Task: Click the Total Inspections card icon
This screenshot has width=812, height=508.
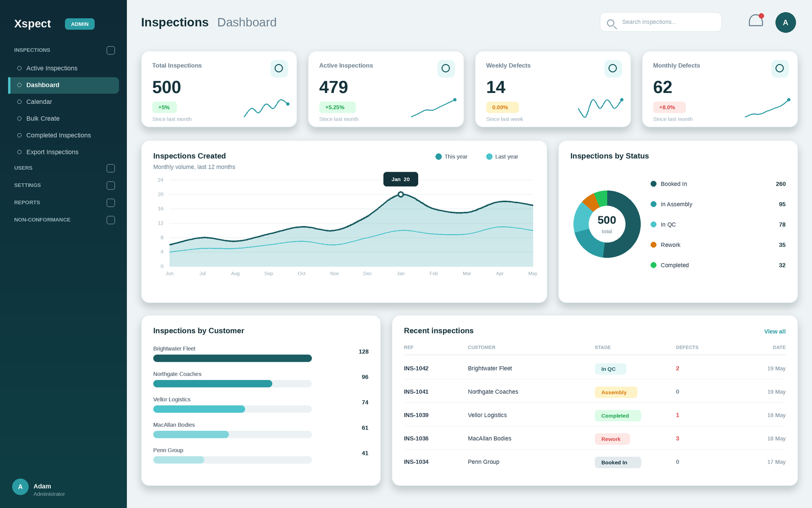Action: 279,68
